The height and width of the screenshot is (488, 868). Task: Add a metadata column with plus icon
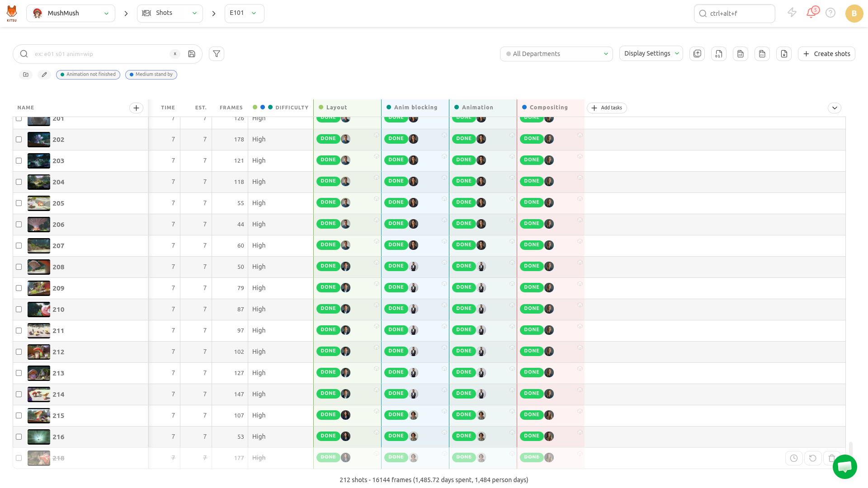(x=136, y=108)
